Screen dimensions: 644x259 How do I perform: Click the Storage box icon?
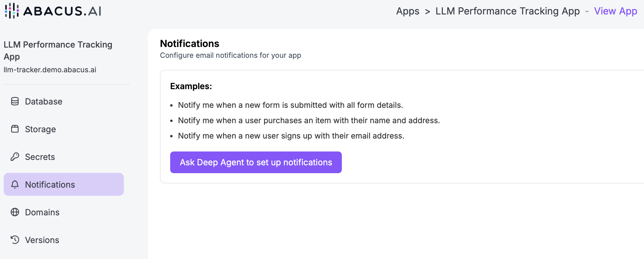click(x=15, y=129)
